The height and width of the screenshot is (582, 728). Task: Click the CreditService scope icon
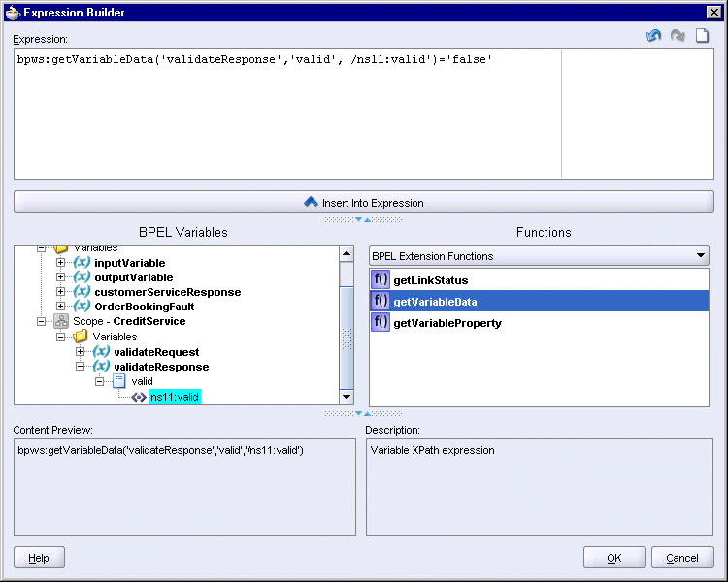click(x=61, y=321)
